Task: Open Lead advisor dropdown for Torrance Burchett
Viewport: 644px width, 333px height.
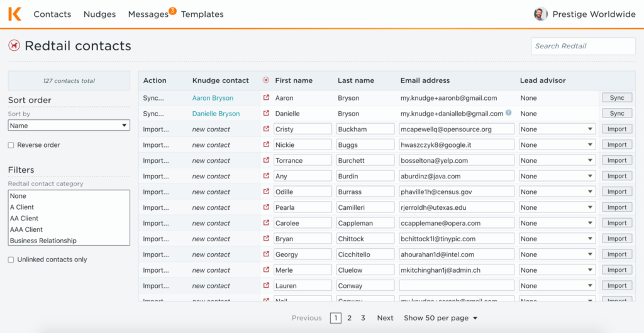Action: coord(557,160)
